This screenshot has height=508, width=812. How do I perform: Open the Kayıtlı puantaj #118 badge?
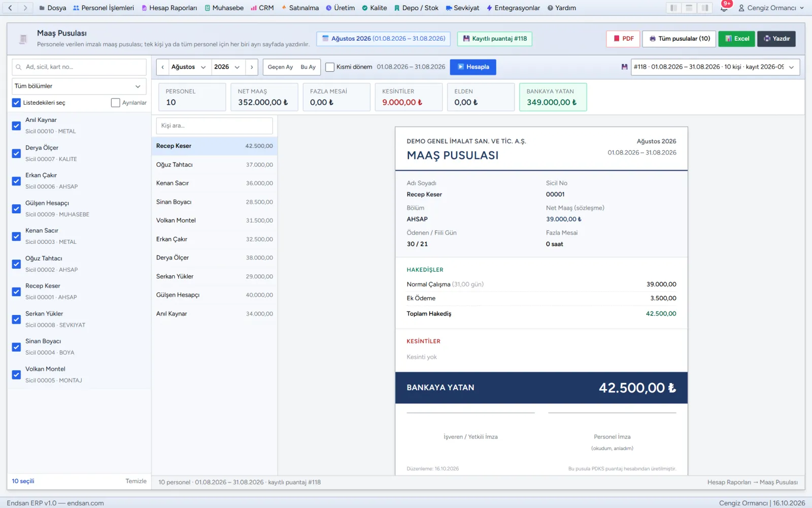tap(494, 39)
